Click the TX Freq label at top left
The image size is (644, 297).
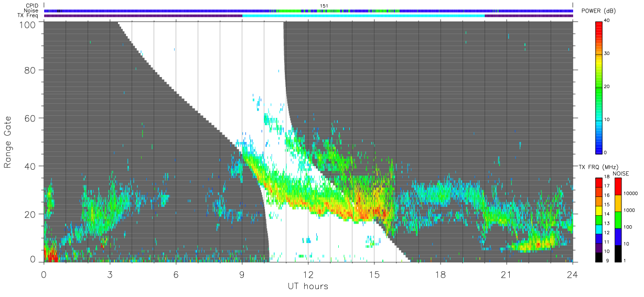pyautogui.click(x=28, y=16)
